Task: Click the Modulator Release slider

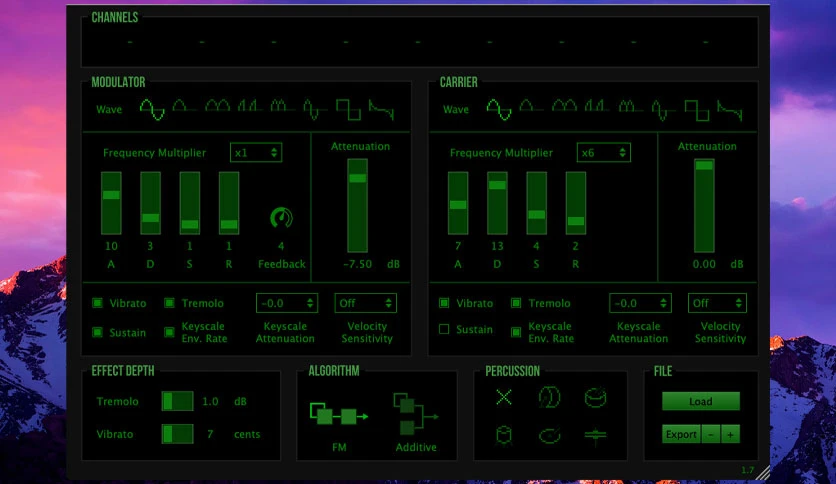Action: point(229,203)
